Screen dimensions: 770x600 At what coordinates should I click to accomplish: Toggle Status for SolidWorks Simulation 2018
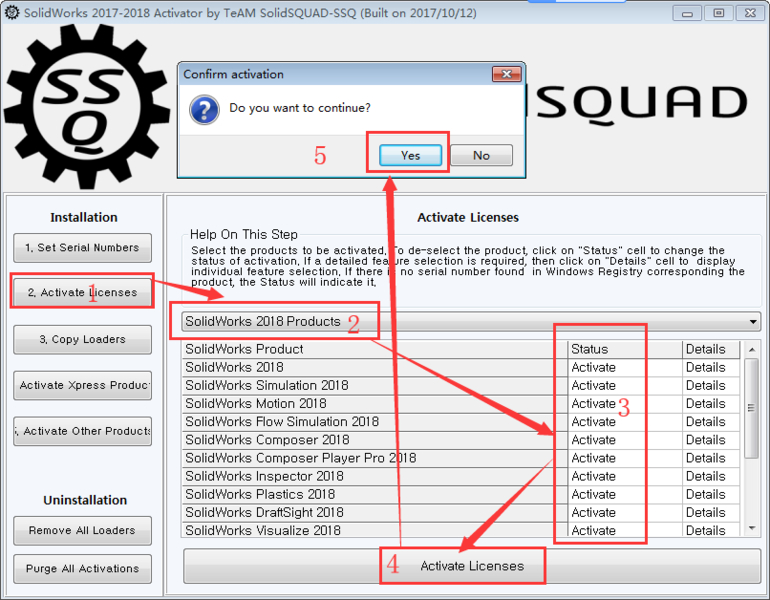click(x=624, y=385)
